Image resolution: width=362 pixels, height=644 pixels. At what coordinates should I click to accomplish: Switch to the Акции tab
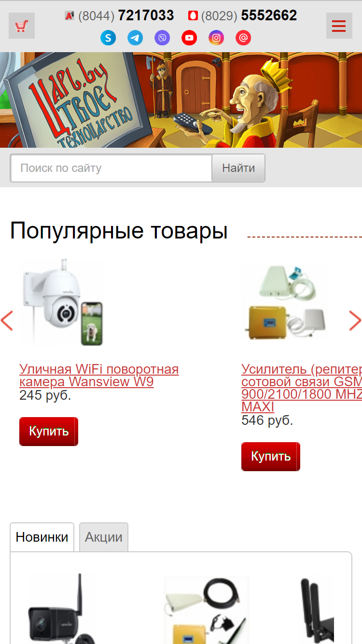104,537
